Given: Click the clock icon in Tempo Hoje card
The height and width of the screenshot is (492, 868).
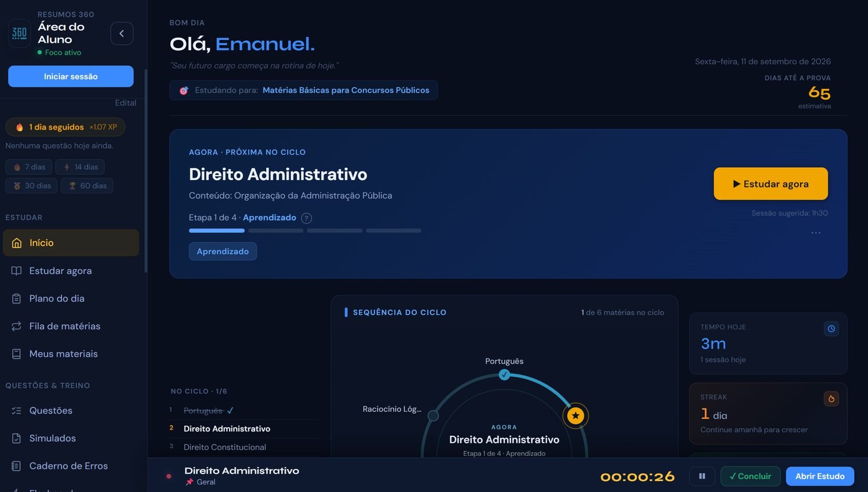Looking at the screenshot, I should [832, 329].
